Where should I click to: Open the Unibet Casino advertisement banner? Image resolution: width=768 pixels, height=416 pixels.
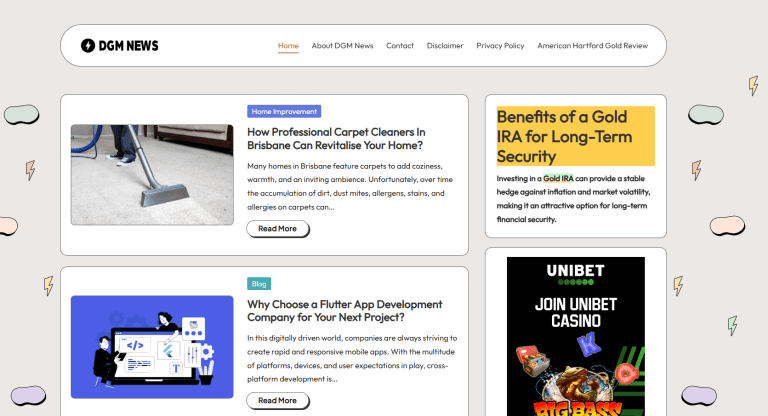click(576, 337)
